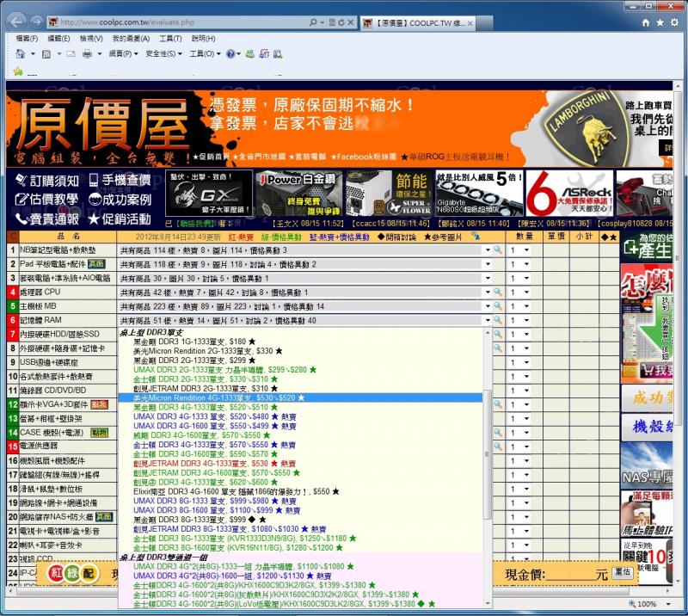Click the round green 綠 button
The image size is (688, 616).
[x=72, y=573]
